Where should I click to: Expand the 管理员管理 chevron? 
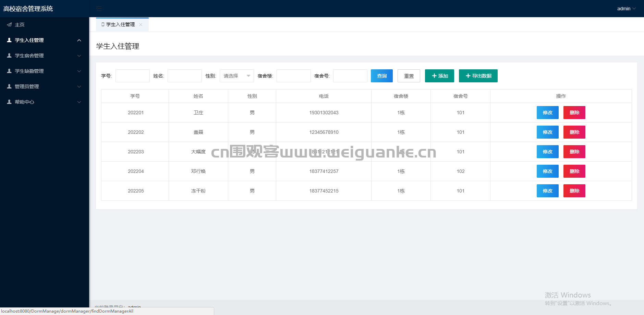click(x=79, y=86)
